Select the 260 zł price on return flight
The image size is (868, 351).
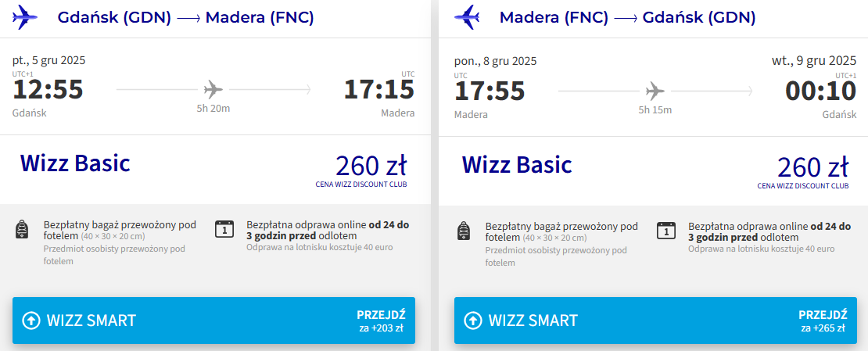click(x=812, y=167)
